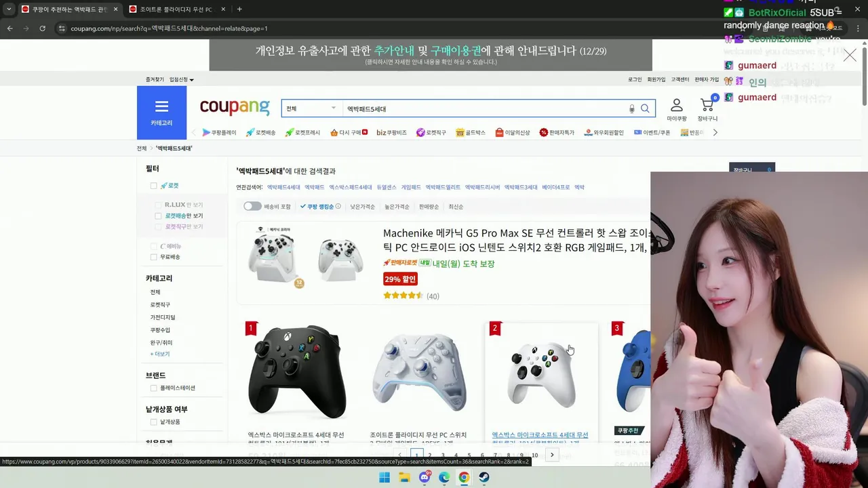Click browser back arrow

point(9,28)
